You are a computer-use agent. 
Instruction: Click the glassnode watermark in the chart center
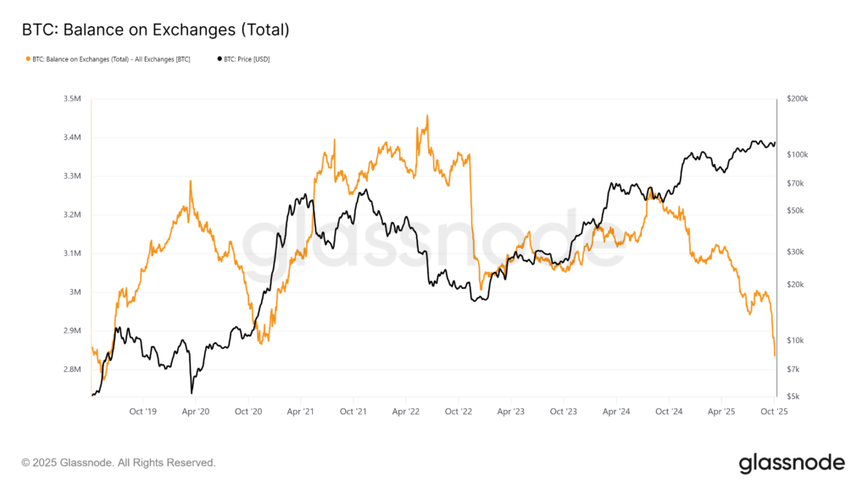point(434,246)
